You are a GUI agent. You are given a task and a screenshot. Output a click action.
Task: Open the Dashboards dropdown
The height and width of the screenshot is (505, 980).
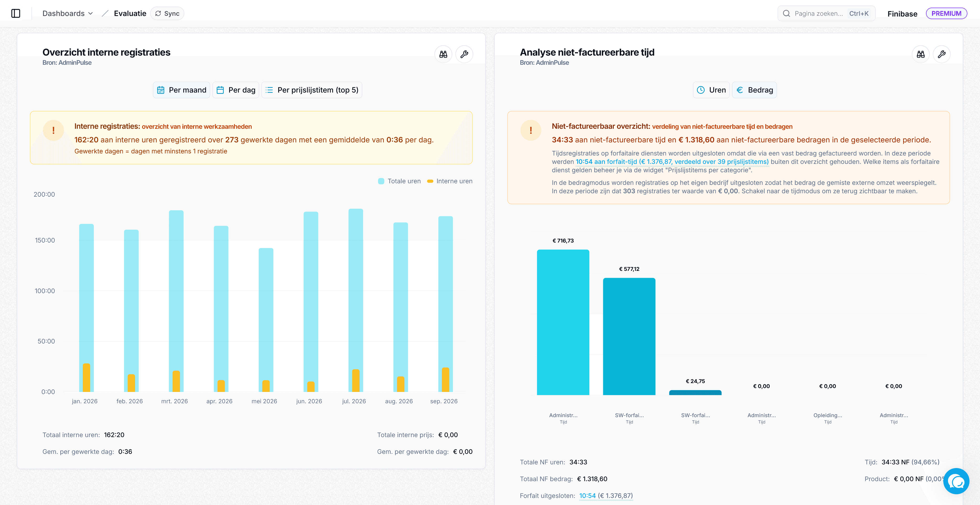point(67,13)
